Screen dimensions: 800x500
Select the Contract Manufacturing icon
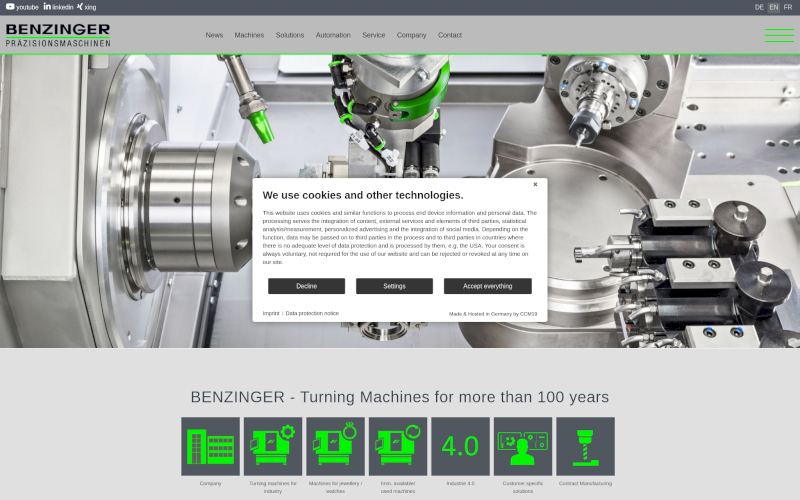tap(585, 446)
